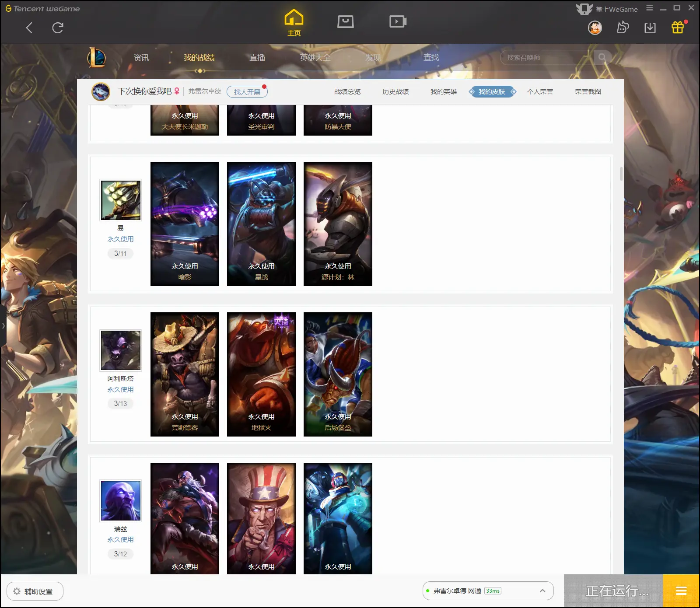Open 个人荣誉 sub-tab
Screen dimensions: 700x608
(x=540, y=92)
